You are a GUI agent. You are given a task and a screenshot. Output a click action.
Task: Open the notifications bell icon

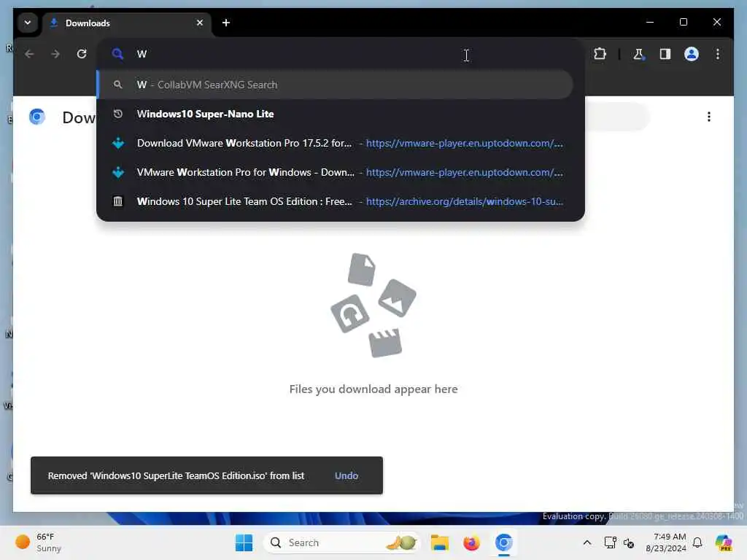[697, 542]
